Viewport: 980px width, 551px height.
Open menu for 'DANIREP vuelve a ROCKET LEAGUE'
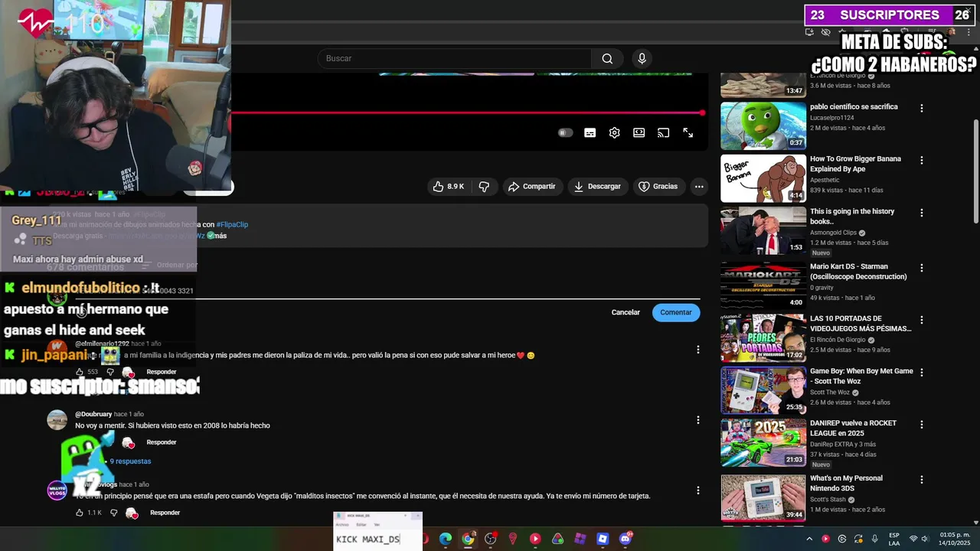pos(921,424)
